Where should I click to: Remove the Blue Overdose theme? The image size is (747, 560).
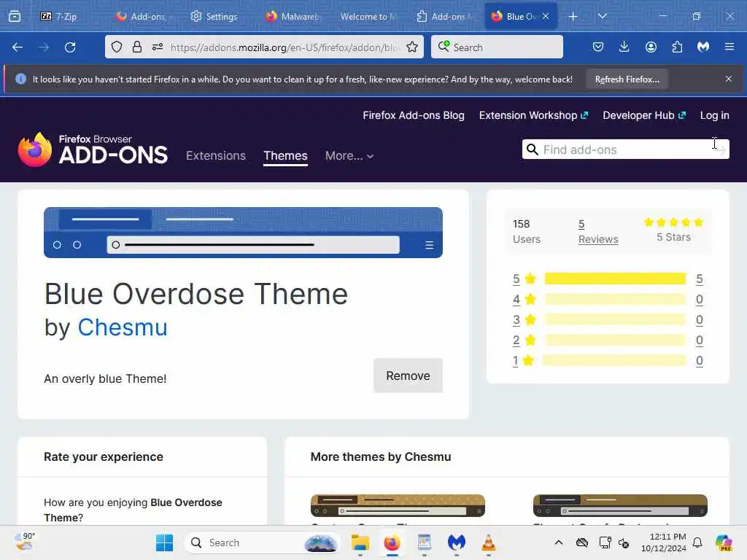pyautogui.click(x=408, y=376)
